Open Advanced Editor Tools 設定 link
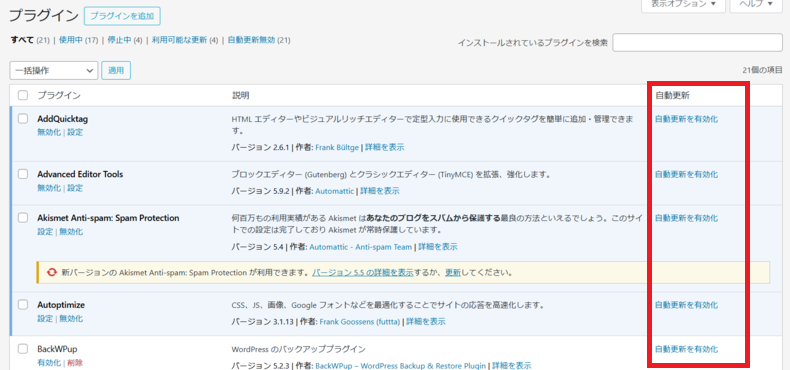790x370 pixels. [75, 188]
